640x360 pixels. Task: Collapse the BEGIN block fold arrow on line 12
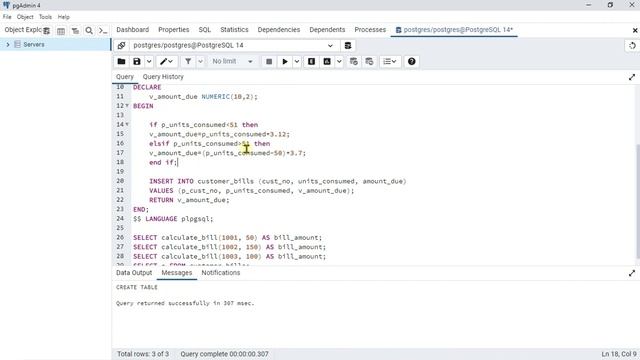click(127, 106)
